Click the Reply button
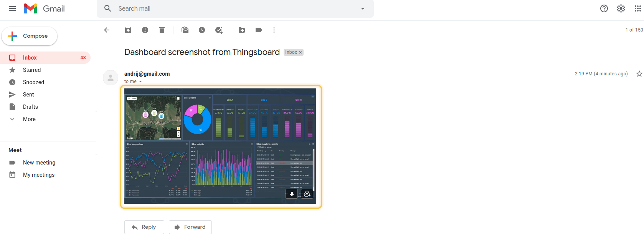The height and width of the screenshot is (246, 644). 144,227
